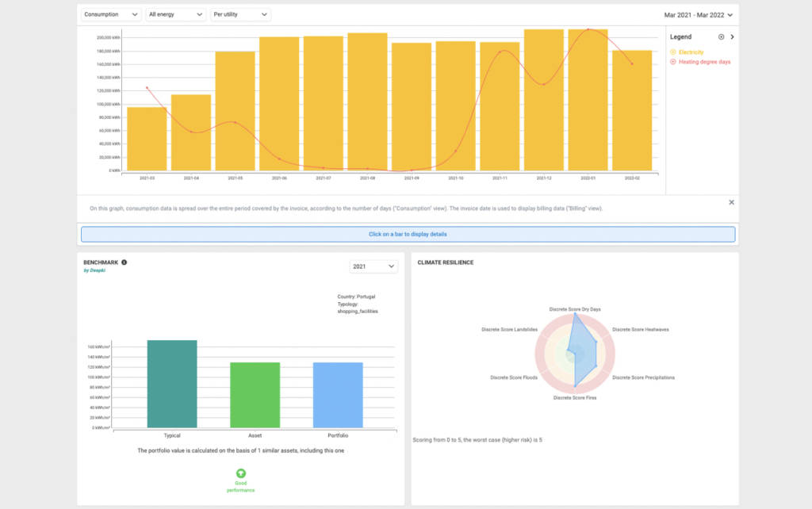Open the Consumption view dropdown
The image size is (812, 509).
(112, 14)
